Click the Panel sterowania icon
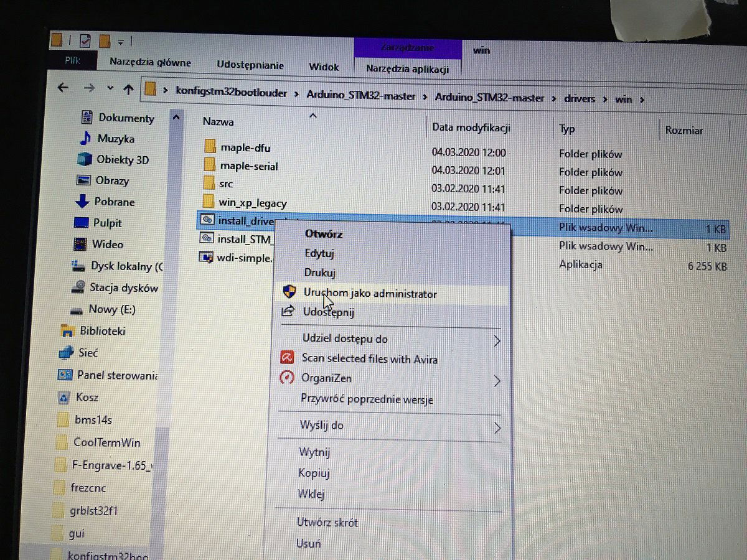747x560 pixels. pyautogui.click(x=65, y=375)
